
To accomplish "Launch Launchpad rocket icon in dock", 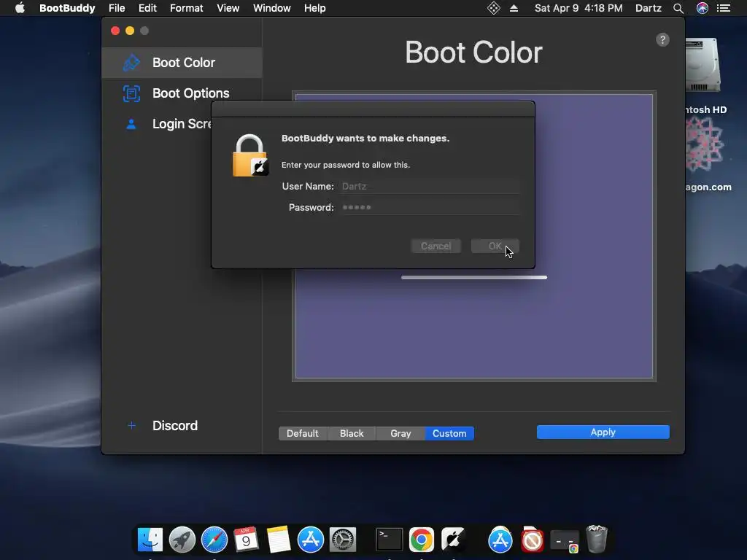I will pos(182,540).
